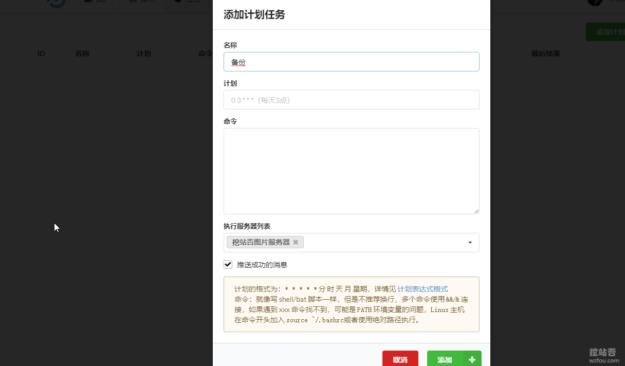Click the 最后结果 column header in background table
The height and width of the screenshot is (366, 625).
(546, 53)
